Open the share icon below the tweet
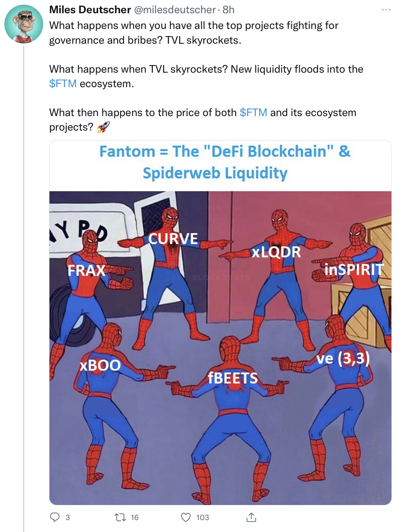 pyautogui.click(x=251, y=517)
